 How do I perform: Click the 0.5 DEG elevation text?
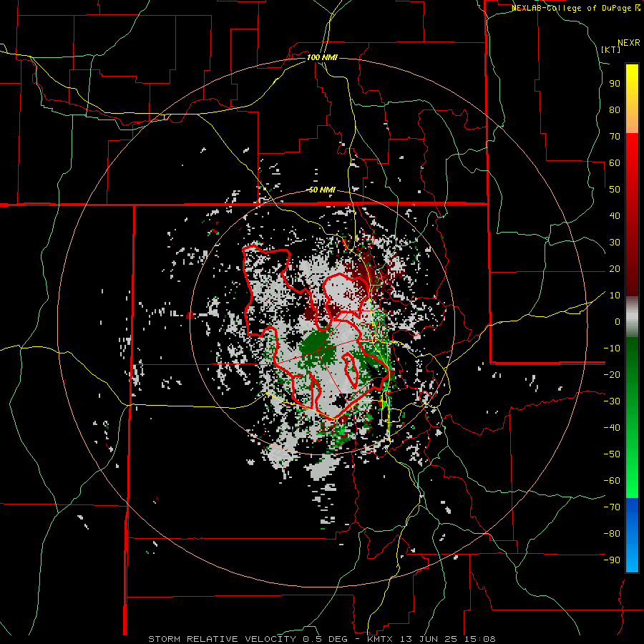(326, 639)
